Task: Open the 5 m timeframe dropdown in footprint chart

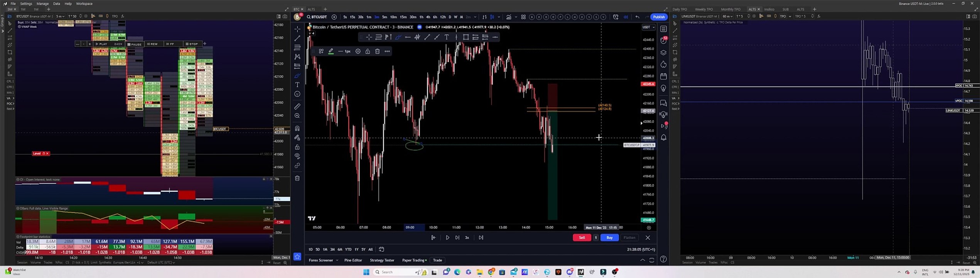Action: tap(60, 16)
